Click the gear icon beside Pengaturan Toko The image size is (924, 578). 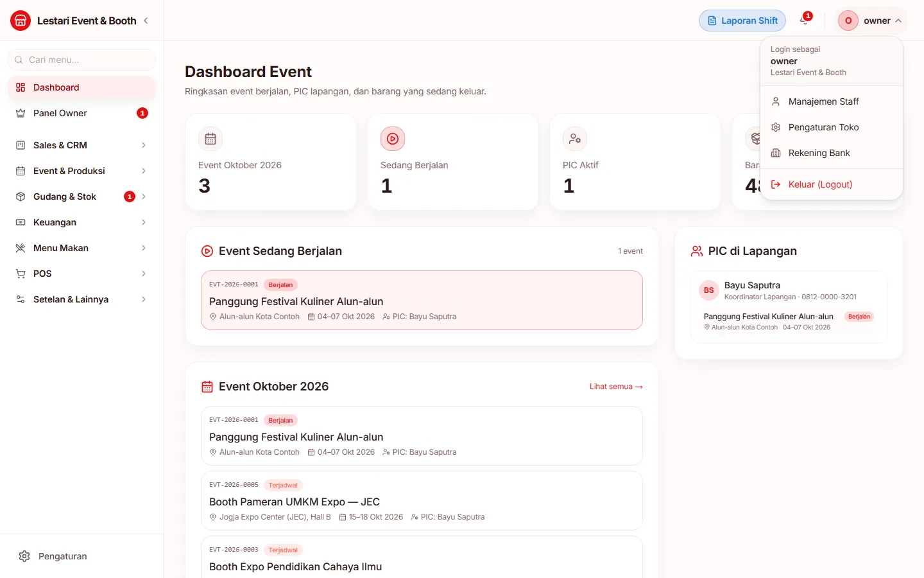[x=776, y=127]
